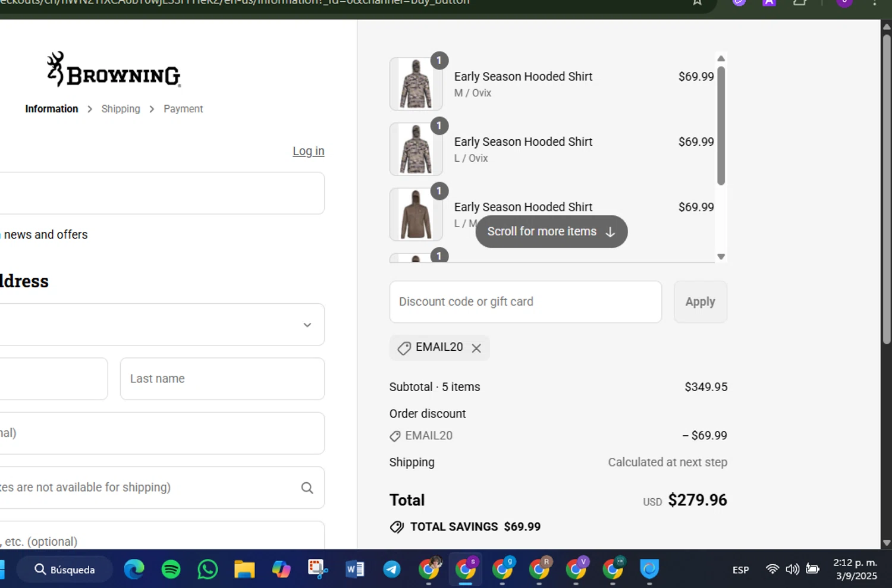Image resolution: width=892 pixels, height=588 pixels.
Task: Click the Log in link
Action: click(x=308, y=151)
